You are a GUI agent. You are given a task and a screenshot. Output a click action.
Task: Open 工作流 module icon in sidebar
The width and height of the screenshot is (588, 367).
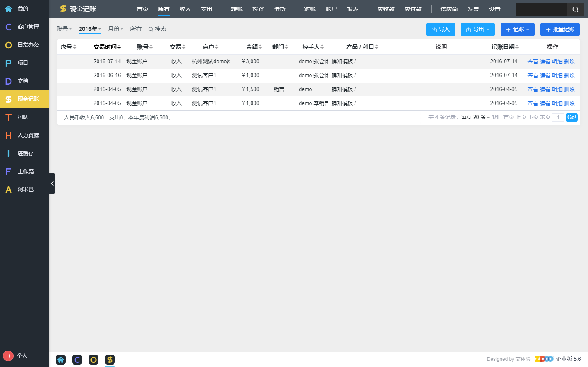click(8, 171)
